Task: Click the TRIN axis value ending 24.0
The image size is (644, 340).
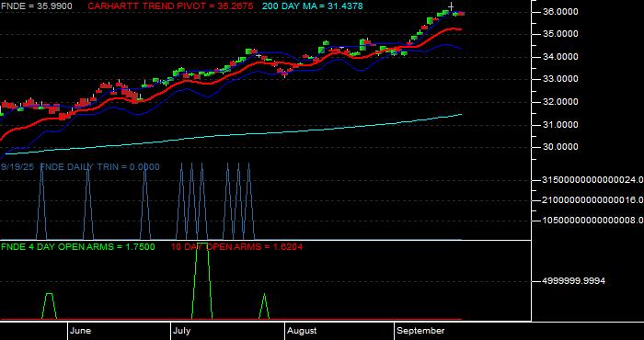Action: pos(593,179)
